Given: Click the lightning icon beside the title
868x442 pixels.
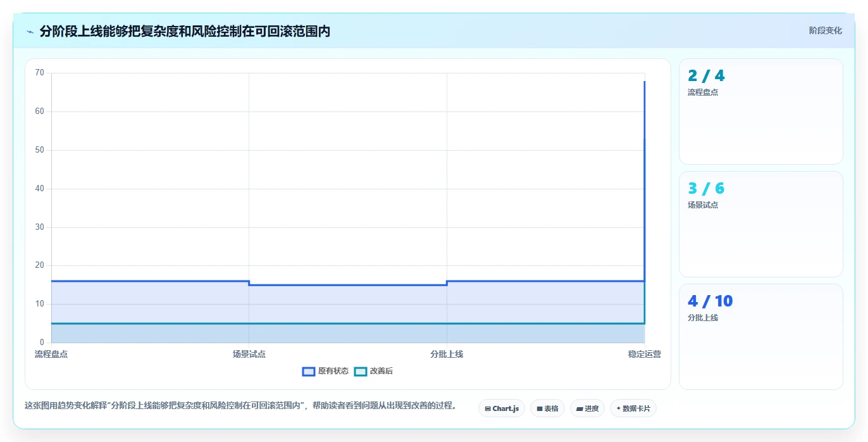Looking at the screenshot, I should click(x=30, y=32).
